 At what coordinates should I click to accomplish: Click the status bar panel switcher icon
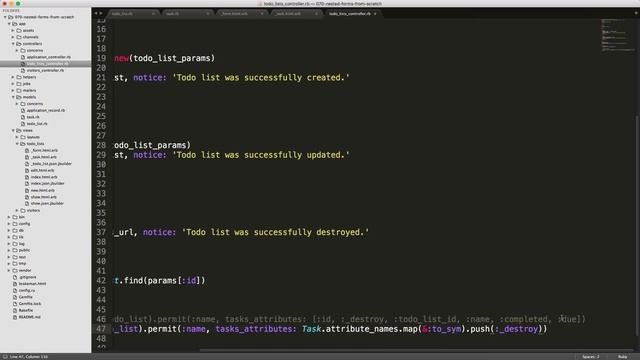point(5,357)
